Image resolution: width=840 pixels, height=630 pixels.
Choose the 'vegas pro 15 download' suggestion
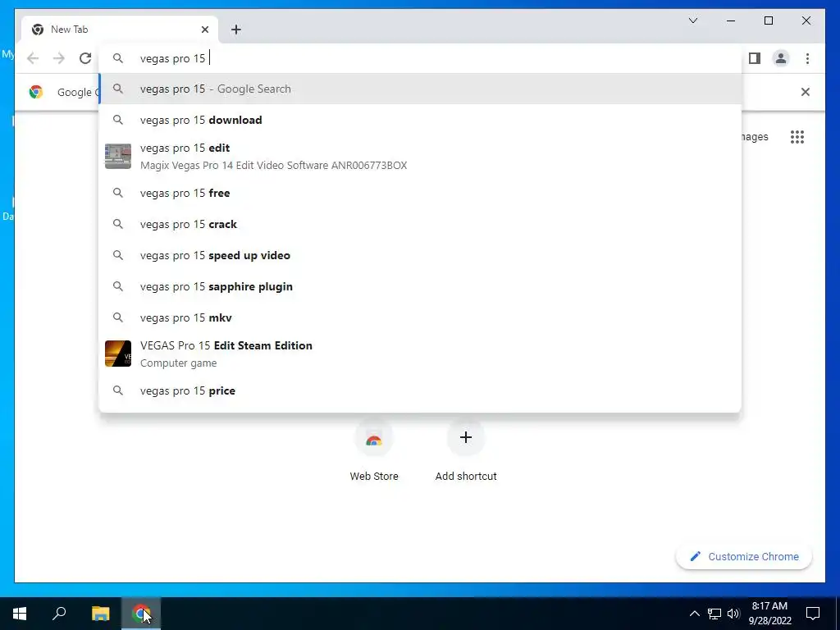421,120
